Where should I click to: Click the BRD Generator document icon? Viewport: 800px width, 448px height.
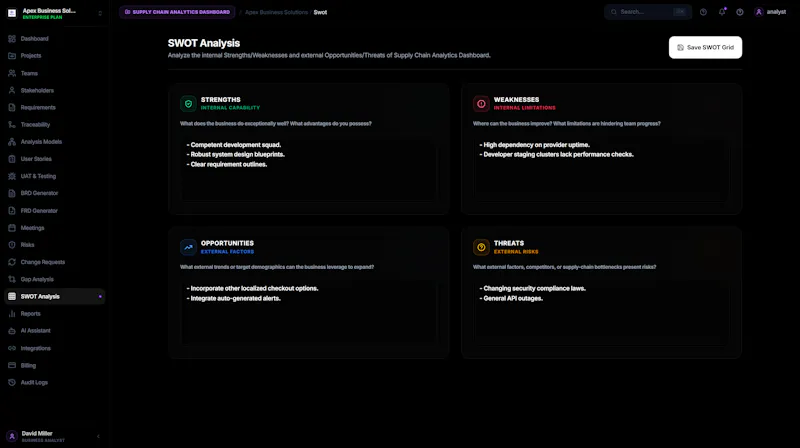pos(12,193)
